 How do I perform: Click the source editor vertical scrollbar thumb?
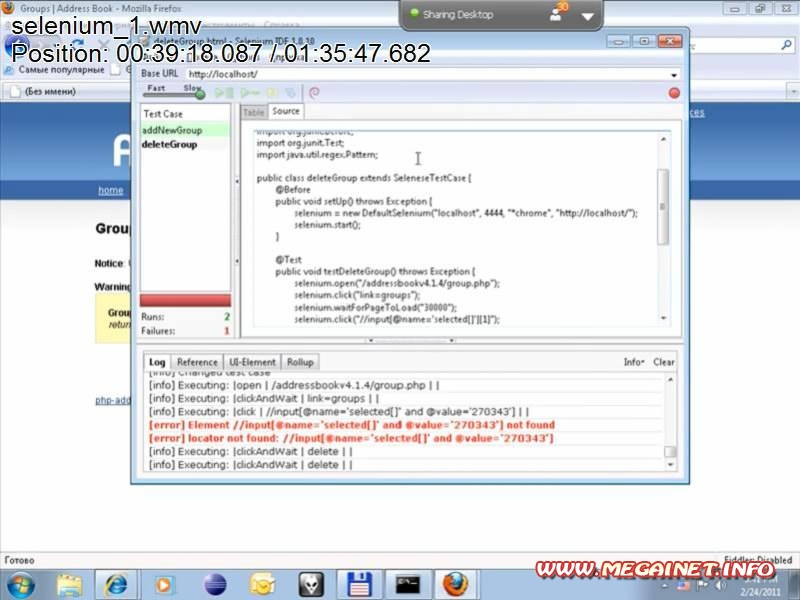(663, 207)
